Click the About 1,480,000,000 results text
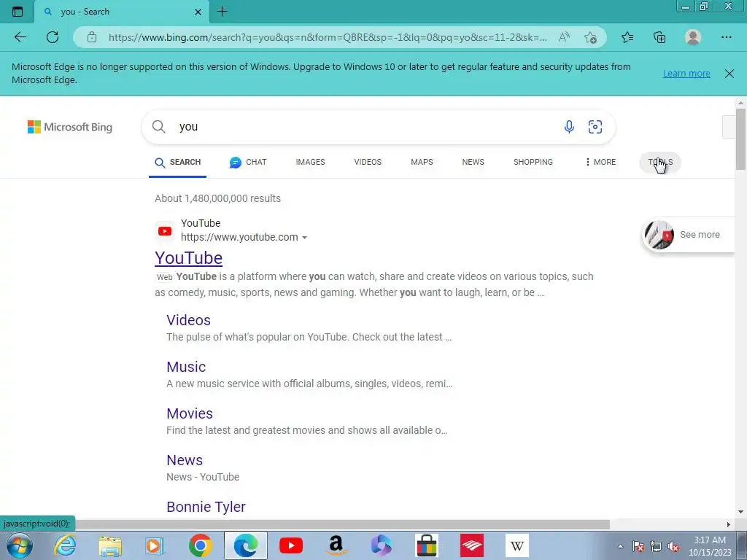 [217, 198]
